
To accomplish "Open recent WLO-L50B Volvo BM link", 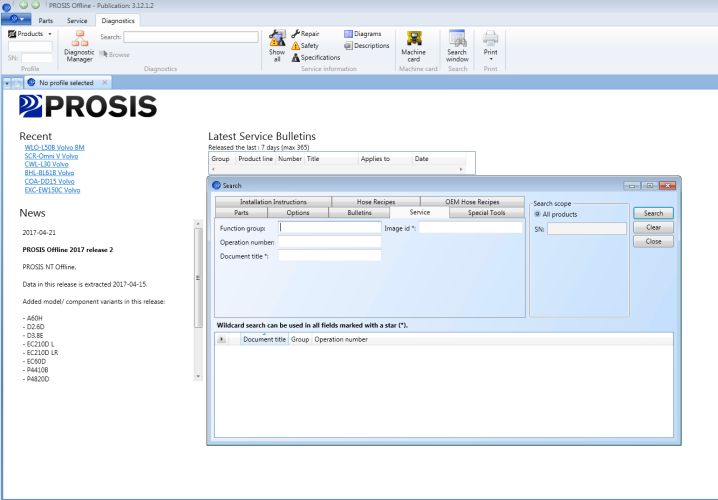I will [54, 147].
